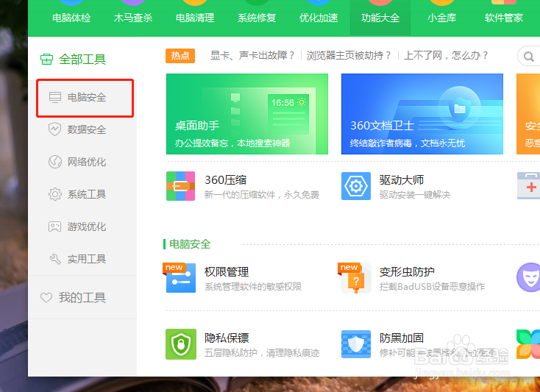Image resolution: width=540 pixels, height=392 pixels.
Task: Click the 防黑加固 shield icon
Action: pyautogui.click(x=356, y=344)
